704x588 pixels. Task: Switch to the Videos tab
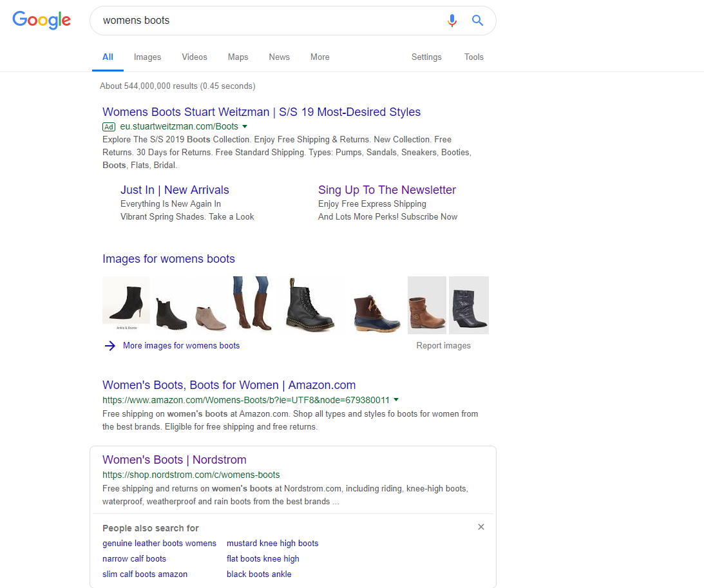tap(195, 57)
